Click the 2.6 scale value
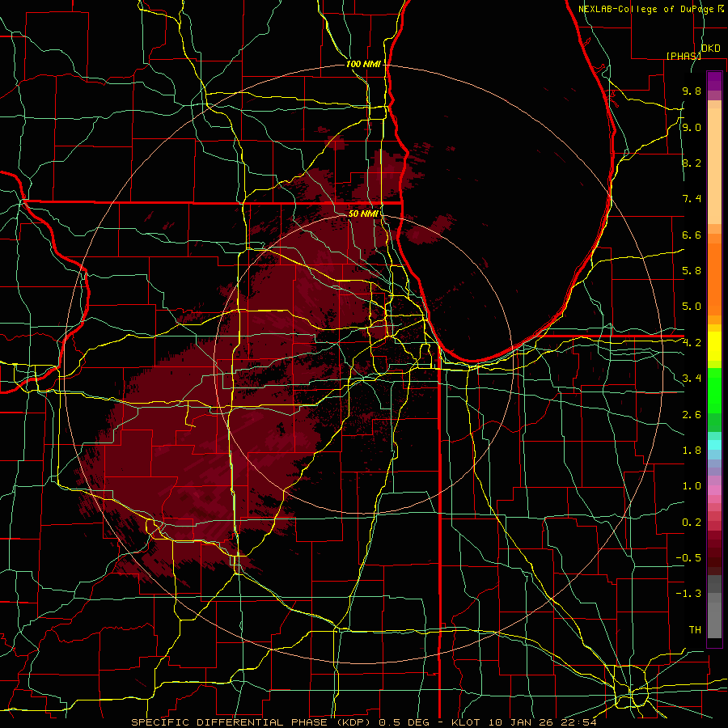The height and width of the screenshot is (728, 728). 692,414
